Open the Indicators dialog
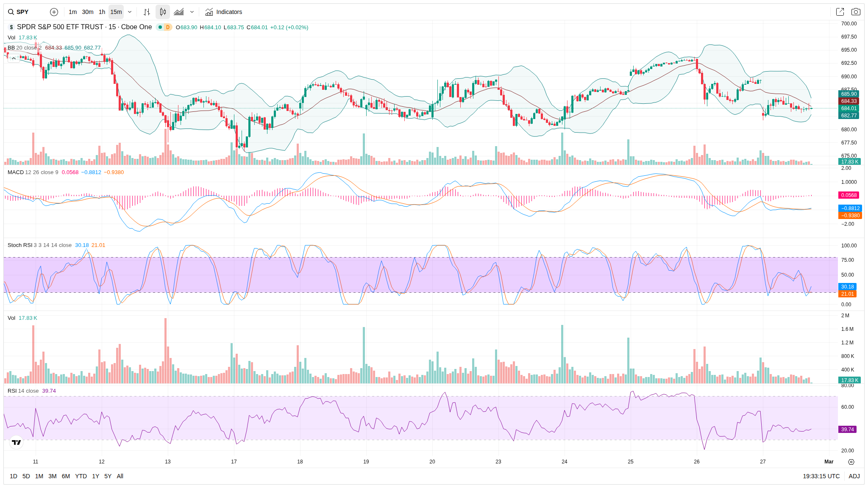Image resolution: width=868 pixels, height=488 pixels. [x=223, y=12]
